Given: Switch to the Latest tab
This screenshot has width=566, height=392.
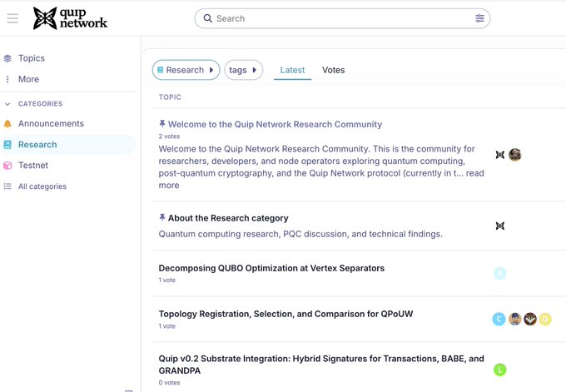Looking at the screenshot, I should point(292,70).
